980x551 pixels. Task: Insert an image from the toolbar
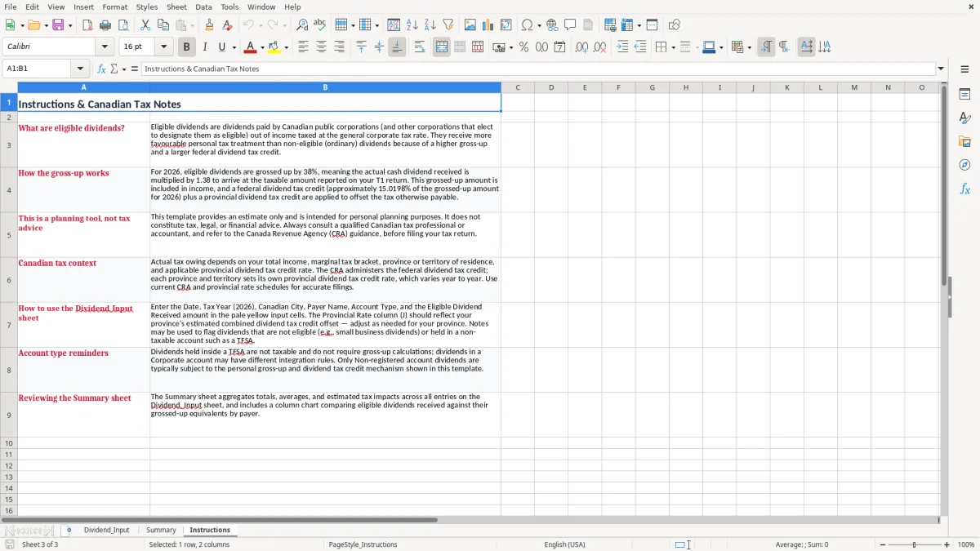[x=470, y=25]
